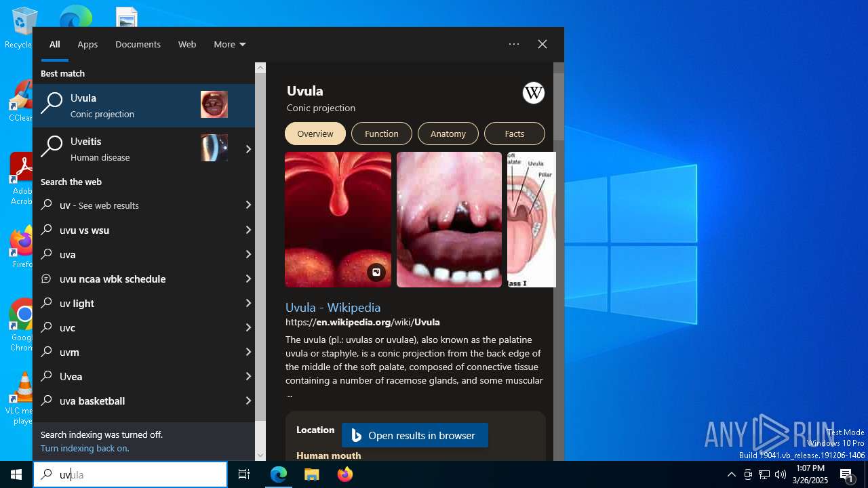Click the taskbar clock showing 1:07 PM

(810, 474)
